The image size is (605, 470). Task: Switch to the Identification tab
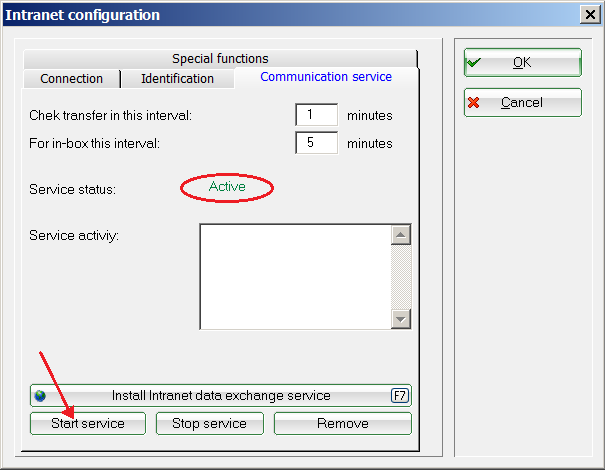tap(177, 79)
